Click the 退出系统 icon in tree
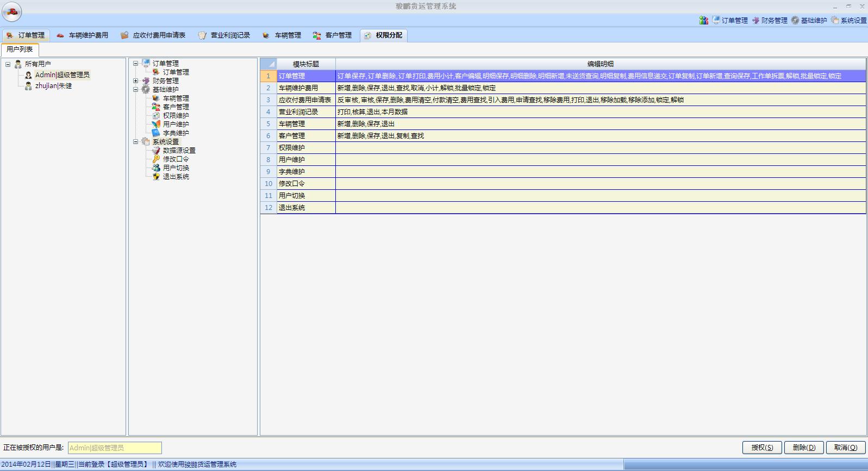The height and width of the screenshot is (471, 868). coord(156,177)
